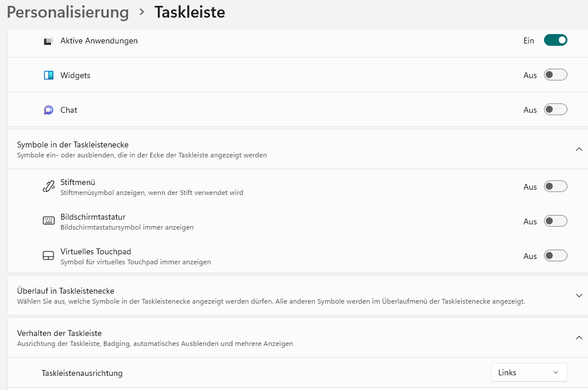Viewport: 588px width, 390px height.
Task: Click the Widgets icon
Action: pyautogui.click(x=48, y=75)
